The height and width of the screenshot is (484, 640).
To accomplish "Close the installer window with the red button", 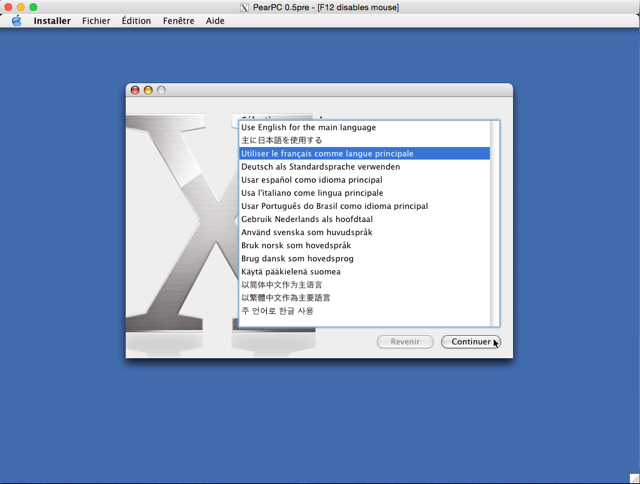I will click(x=135, y=90).
